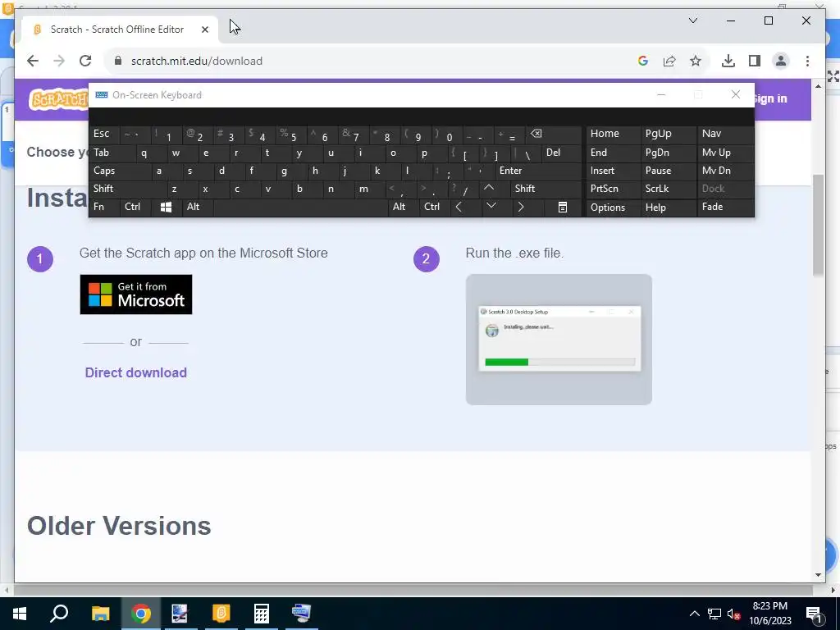Screen dimensions: 840x630
Task: Click the Nav key on keyboard
Action: pyautogui.click(x=725, y=134)
